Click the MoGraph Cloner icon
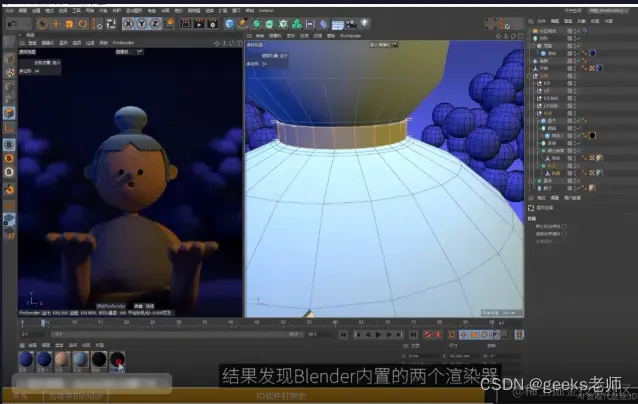 283,24
